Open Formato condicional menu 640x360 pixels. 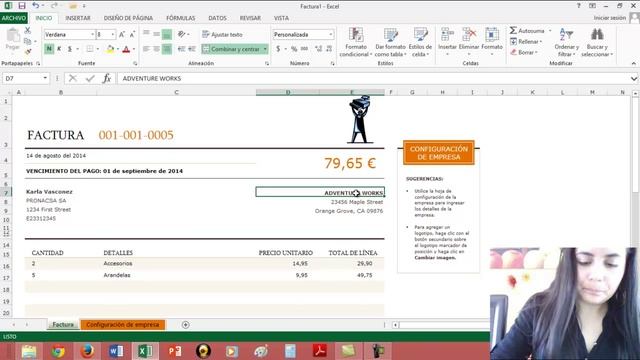coord(356,42)
